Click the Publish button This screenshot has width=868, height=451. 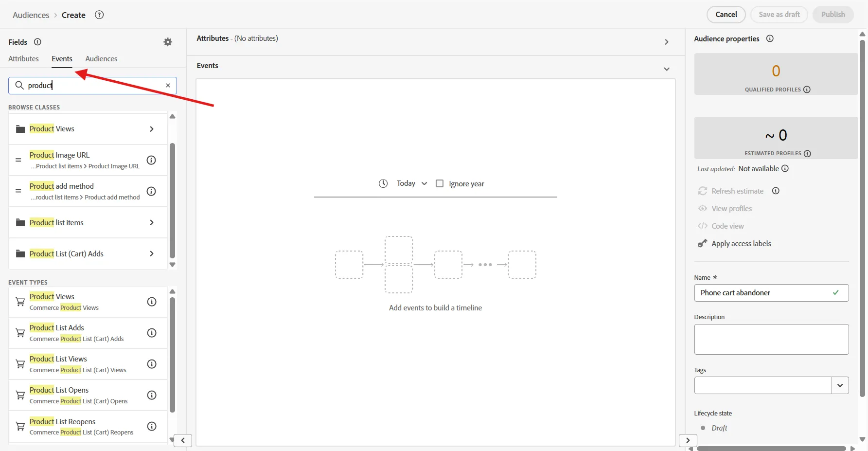click(833, 15)
